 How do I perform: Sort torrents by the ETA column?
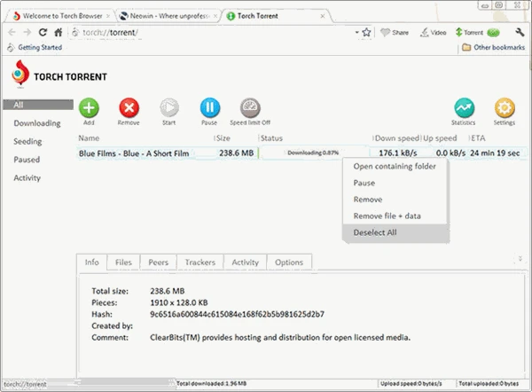click(x=478, y=138)
